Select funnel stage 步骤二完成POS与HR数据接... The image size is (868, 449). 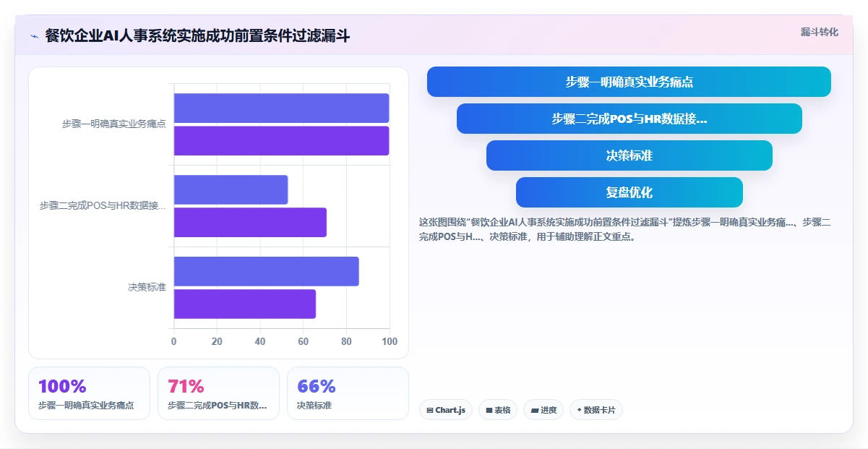(629, 119)
